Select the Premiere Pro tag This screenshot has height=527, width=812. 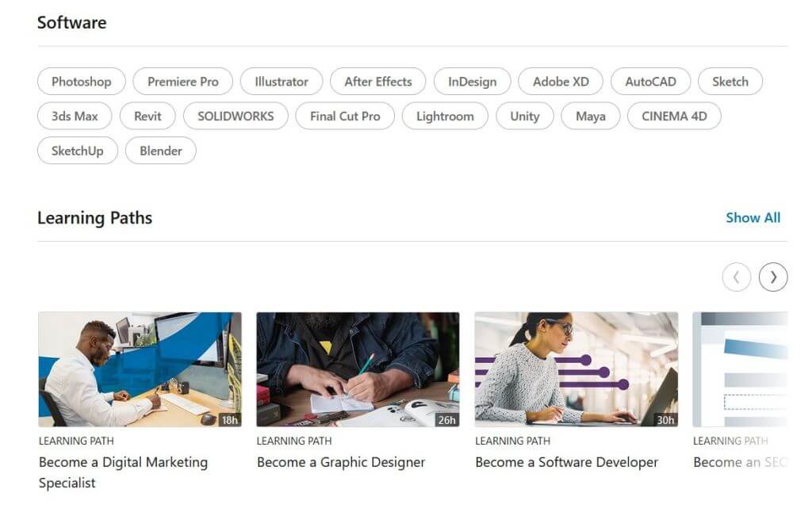(182, 82)
